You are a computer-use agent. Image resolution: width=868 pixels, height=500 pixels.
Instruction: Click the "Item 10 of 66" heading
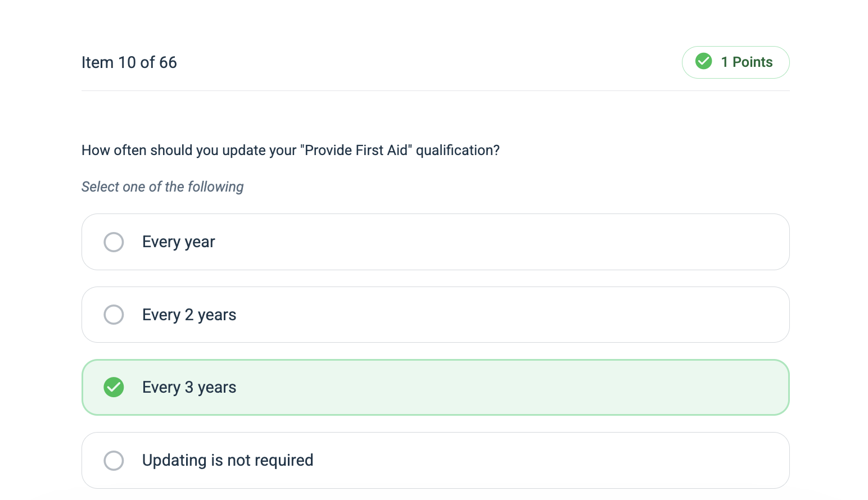click(129, 62)
